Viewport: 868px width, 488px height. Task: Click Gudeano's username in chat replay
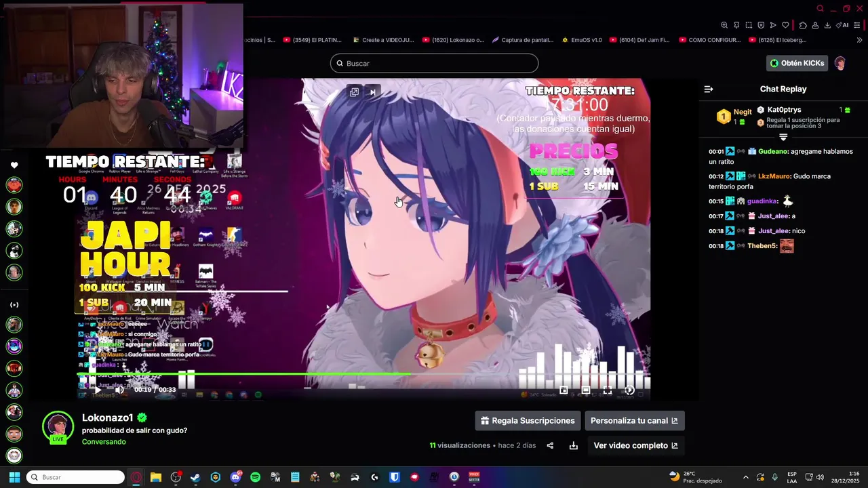(x=773, y=151)
